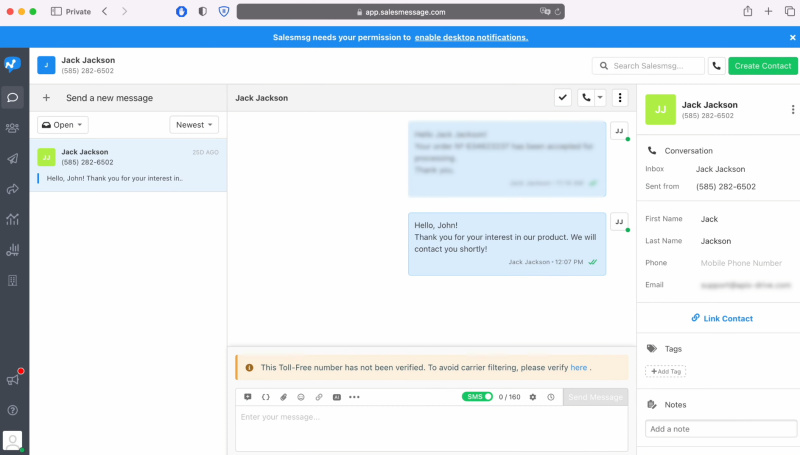This screenshot has height=455, width=800.
Task: Open the Salesmsg logo home icon
Action: (13, 64)
